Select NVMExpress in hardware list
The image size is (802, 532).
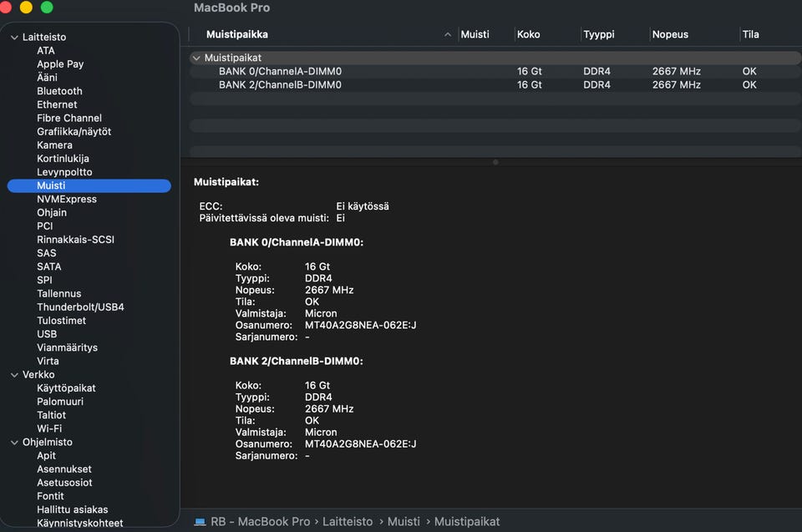pos(67,200)
